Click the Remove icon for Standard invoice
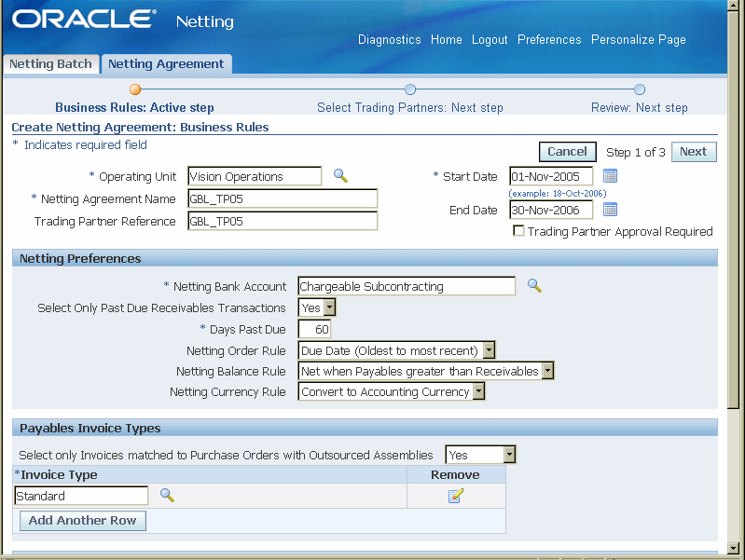The height and width of the screenshot is (560, 745). pos(456,496)
